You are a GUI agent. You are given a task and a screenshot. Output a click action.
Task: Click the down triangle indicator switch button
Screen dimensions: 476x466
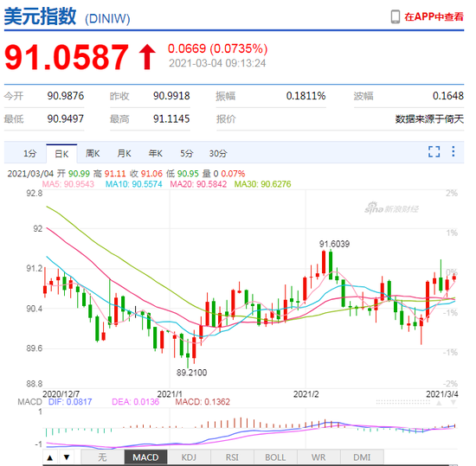pos(67,457)
